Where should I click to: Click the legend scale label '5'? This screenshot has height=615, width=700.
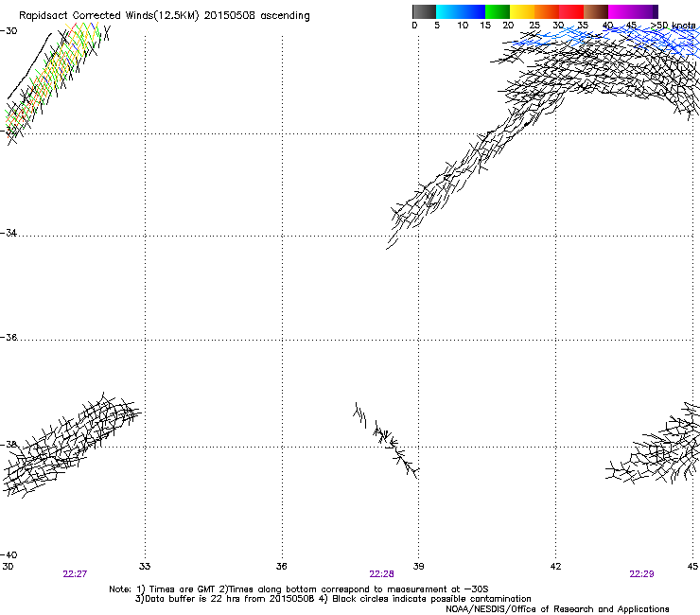[x=437, y=26]
